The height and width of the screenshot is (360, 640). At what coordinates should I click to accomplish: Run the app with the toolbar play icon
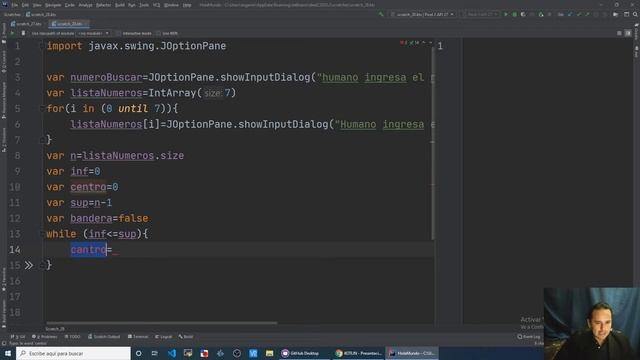click(506, 14)
